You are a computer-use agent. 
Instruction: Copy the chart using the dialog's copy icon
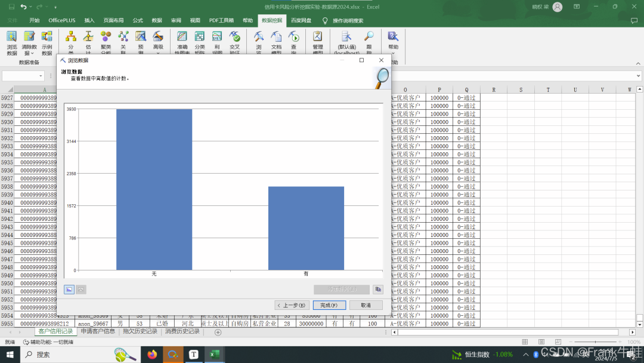377,290
